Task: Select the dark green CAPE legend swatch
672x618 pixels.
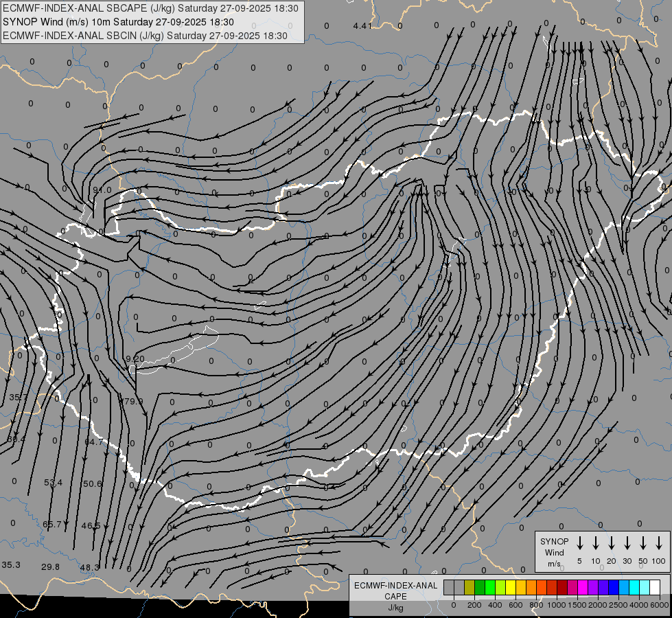Action: click(x=480, y=588)
